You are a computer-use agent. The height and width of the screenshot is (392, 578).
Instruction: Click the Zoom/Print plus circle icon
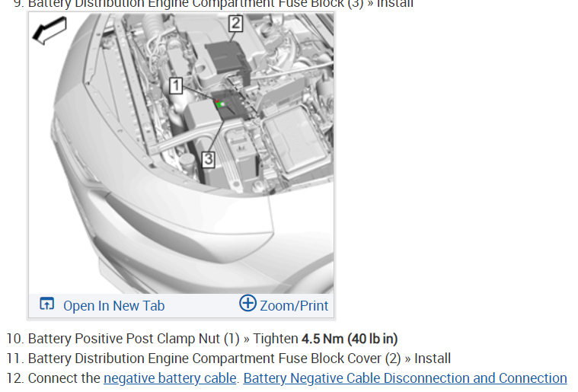click(x=247, y=303)
